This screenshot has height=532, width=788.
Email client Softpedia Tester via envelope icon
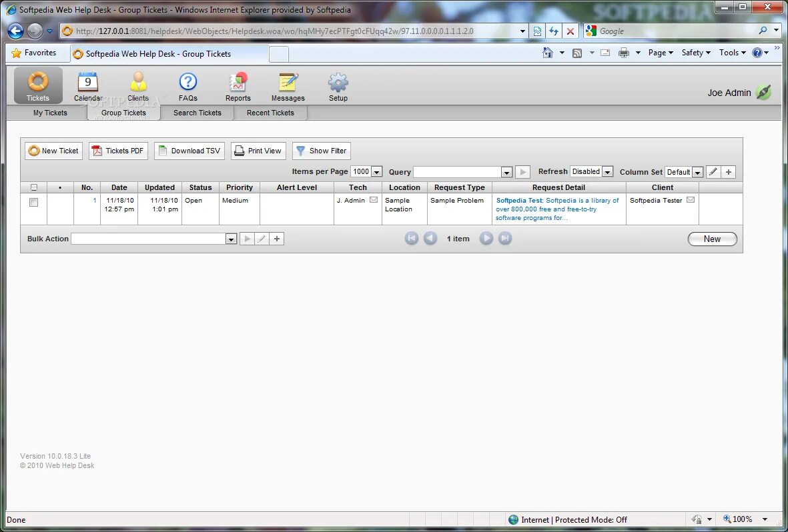coord(691,200)
